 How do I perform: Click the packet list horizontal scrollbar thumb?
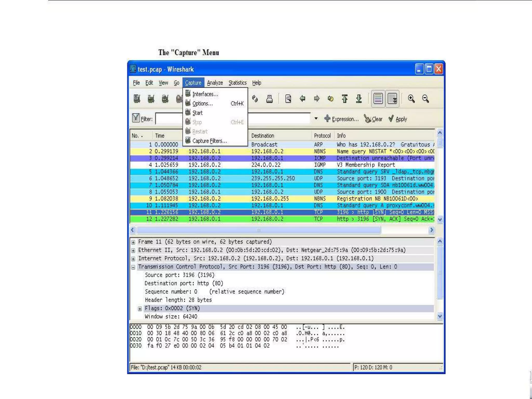tap(258, 230)
